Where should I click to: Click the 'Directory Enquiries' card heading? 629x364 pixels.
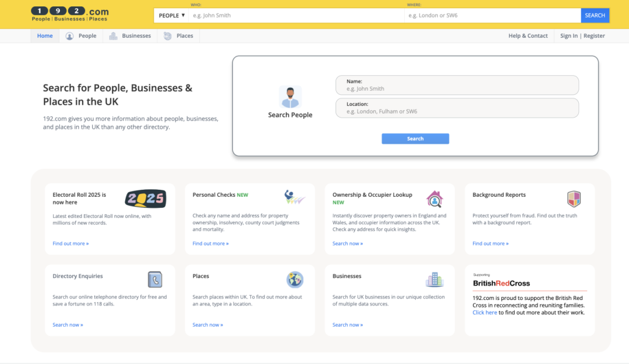click(78, 276)
